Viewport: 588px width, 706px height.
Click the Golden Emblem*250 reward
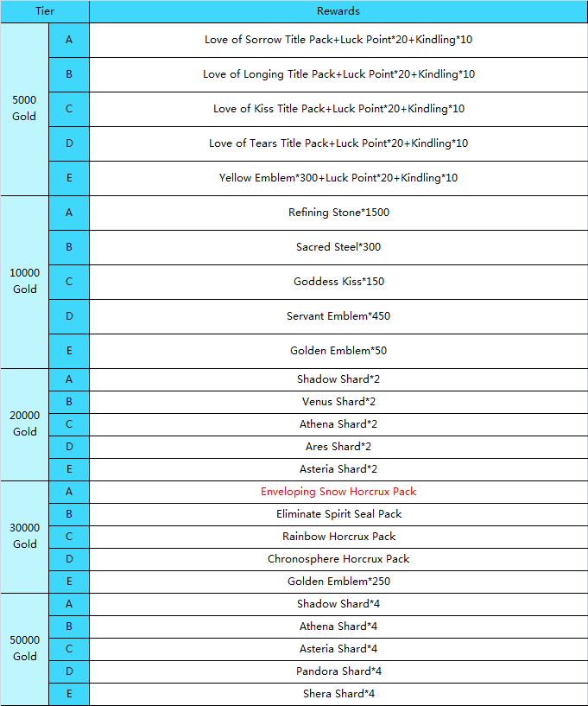pos(338,582)
